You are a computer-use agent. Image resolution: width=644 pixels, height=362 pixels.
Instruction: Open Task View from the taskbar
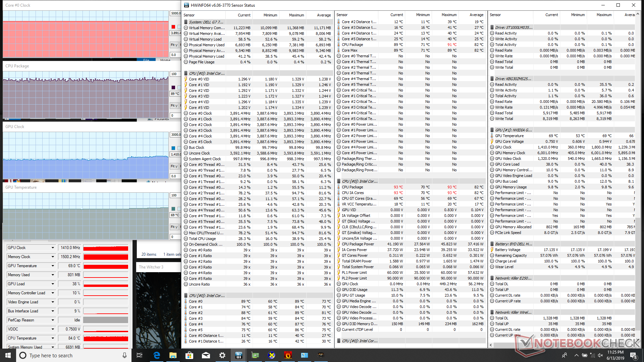tap(140, 355)
